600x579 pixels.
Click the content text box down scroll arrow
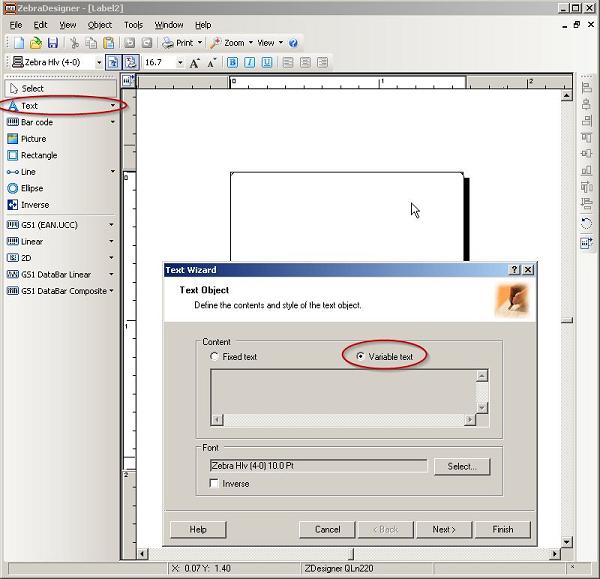pos(482,407)
